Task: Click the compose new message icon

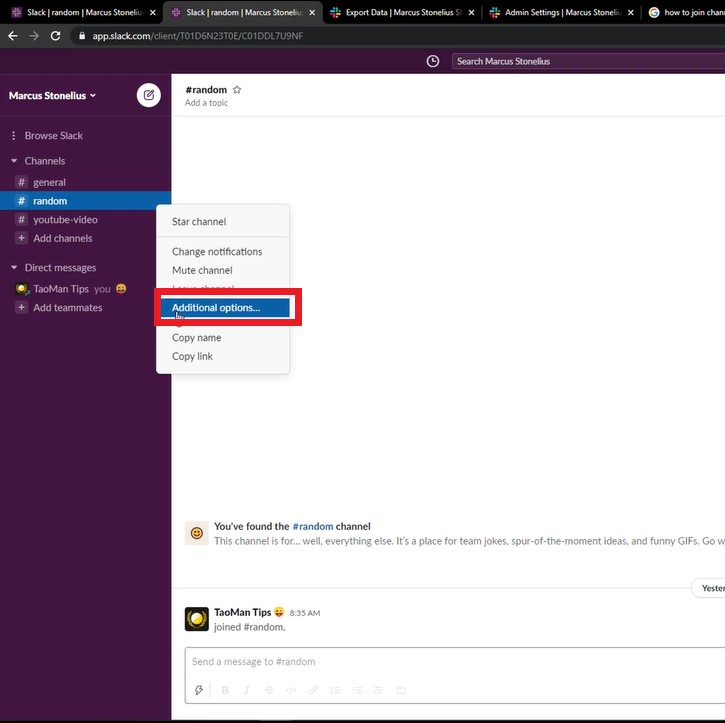Action: (x=148, y=95)
